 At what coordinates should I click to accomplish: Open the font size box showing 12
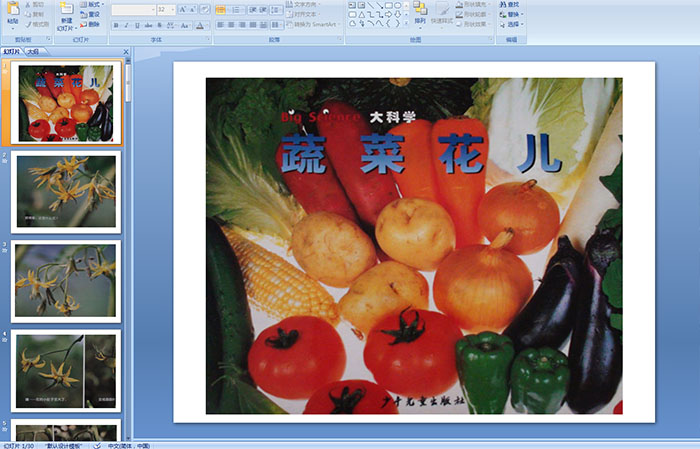tap(166, 9)
